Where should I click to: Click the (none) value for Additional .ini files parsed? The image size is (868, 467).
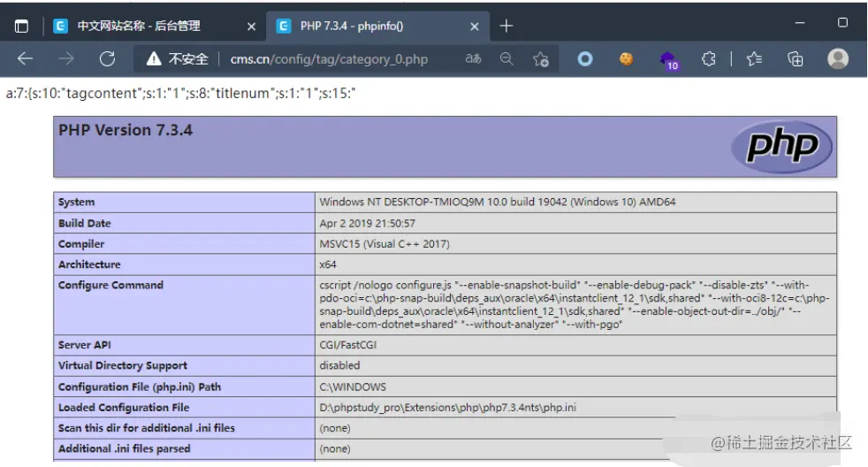pos(334,448)
